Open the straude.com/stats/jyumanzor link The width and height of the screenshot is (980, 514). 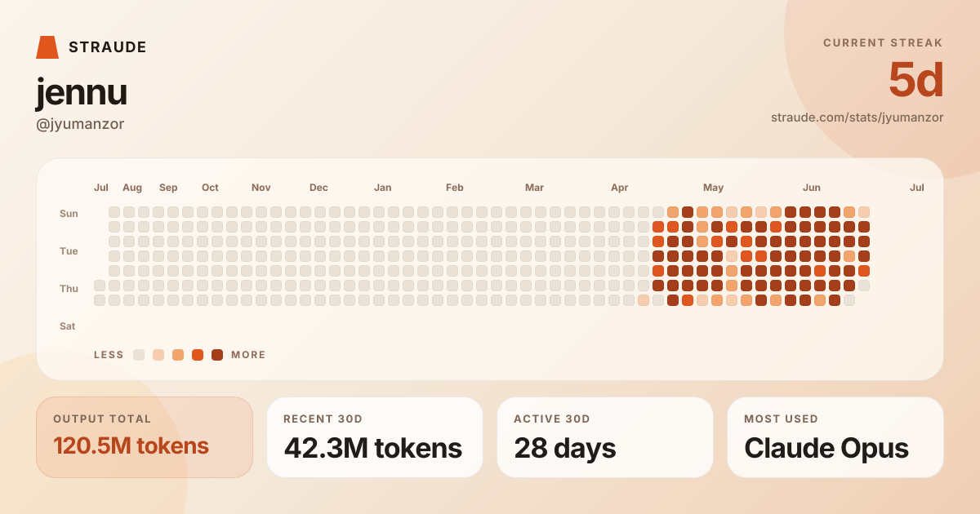click(x=857, y=117)
